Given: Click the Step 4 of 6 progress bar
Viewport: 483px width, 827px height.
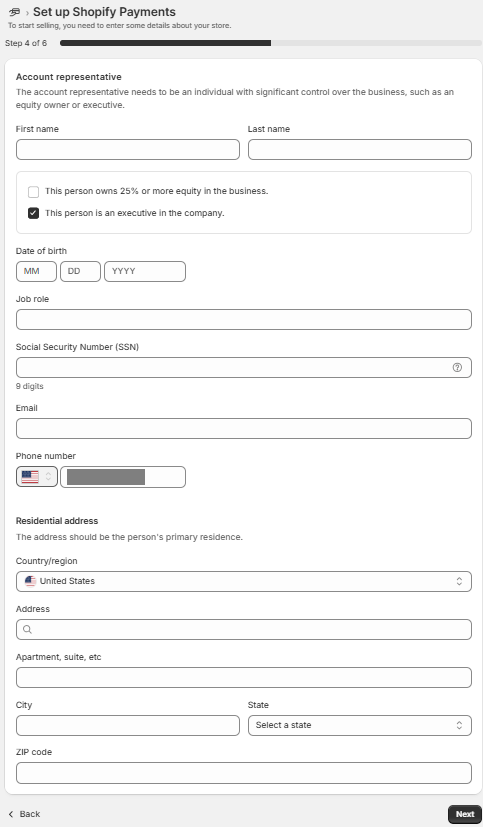Looking at the screenshot, I should tap(271, 43).
